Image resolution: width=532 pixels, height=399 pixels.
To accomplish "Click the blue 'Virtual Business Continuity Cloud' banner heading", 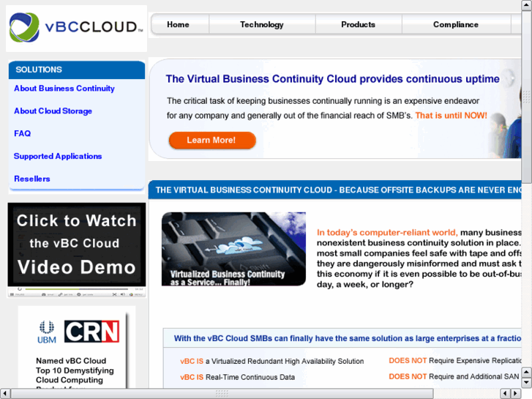I will click(x=335, y=190).
